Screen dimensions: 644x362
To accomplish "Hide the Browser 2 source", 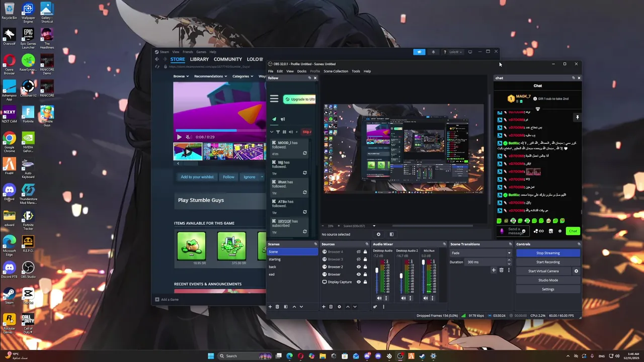I will click(x=359, y=267).
